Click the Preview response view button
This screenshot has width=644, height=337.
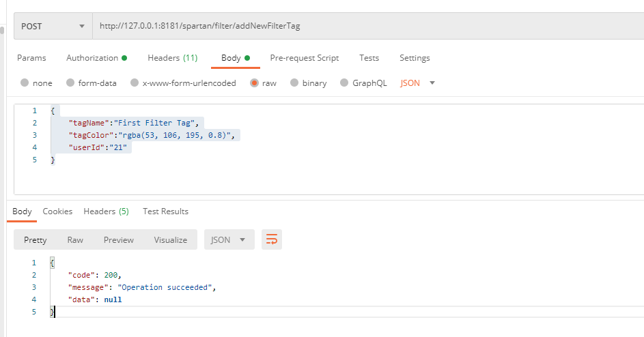[119, 239]
